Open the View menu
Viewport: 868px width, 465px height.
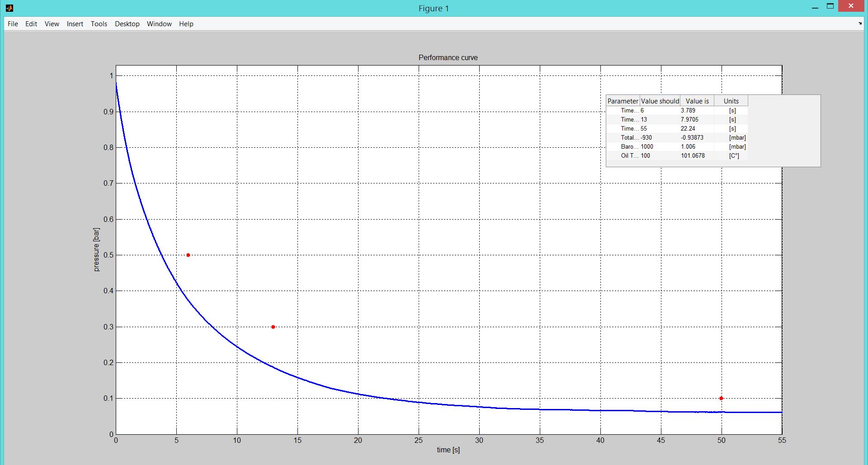pos(52,24)
